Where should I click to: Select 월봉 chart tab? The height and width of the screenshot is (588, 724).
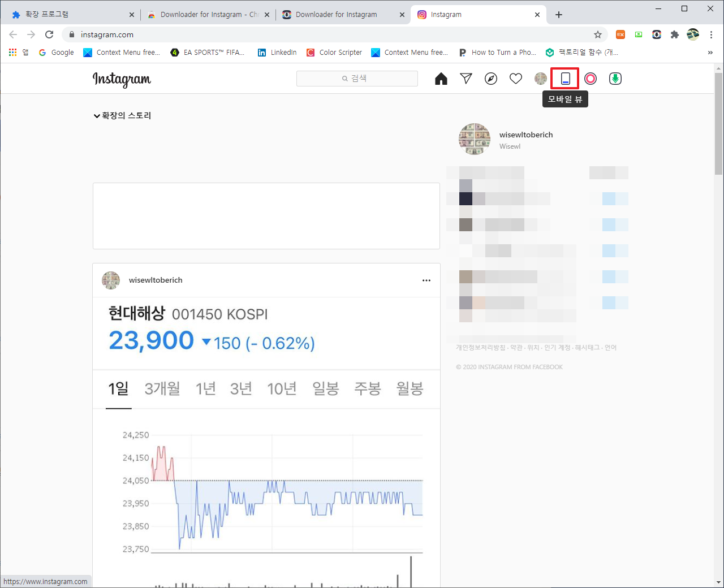click(410, 388)
